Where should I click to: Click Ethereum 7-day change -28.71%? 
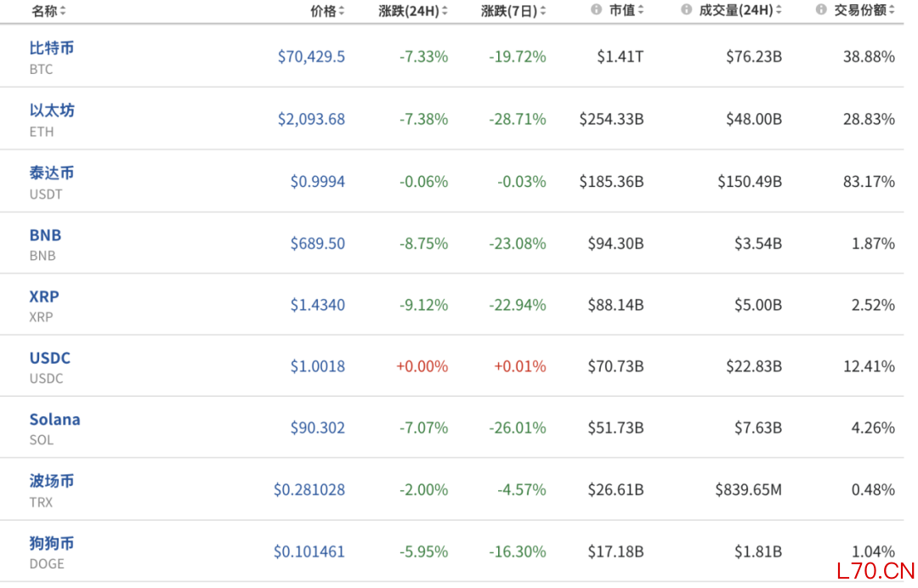pos(518,119)
